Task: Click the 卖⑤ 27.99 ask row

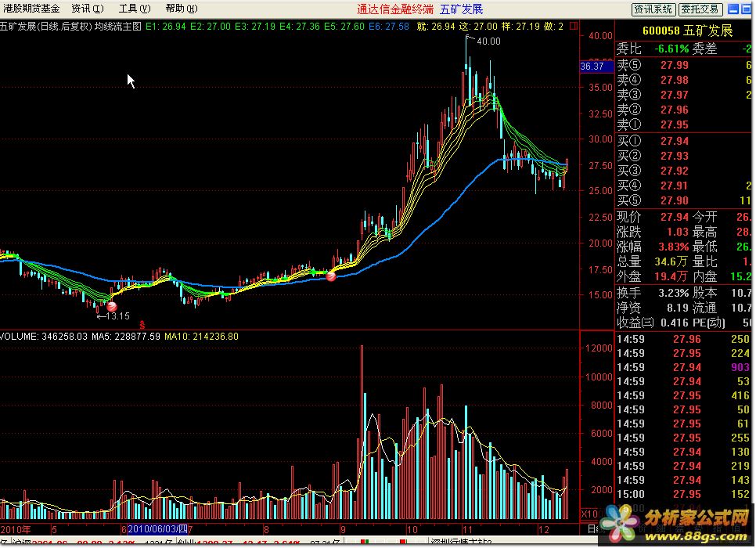Action: click(684, 65)
